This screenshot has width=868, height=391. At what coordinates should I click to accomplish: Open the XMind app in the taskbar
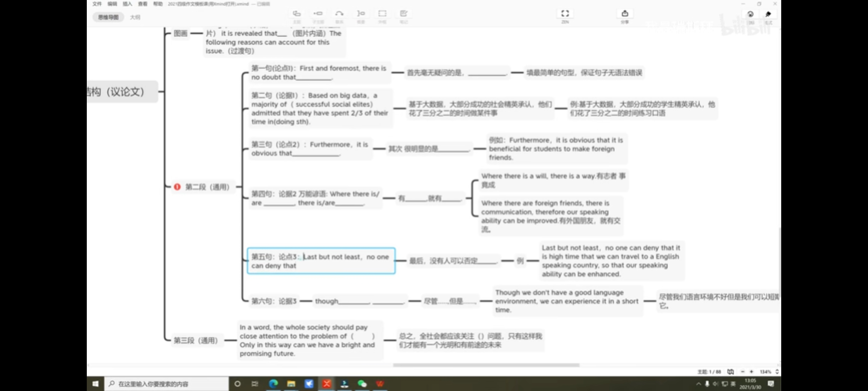pyautogui.click(x=327, y=384)
